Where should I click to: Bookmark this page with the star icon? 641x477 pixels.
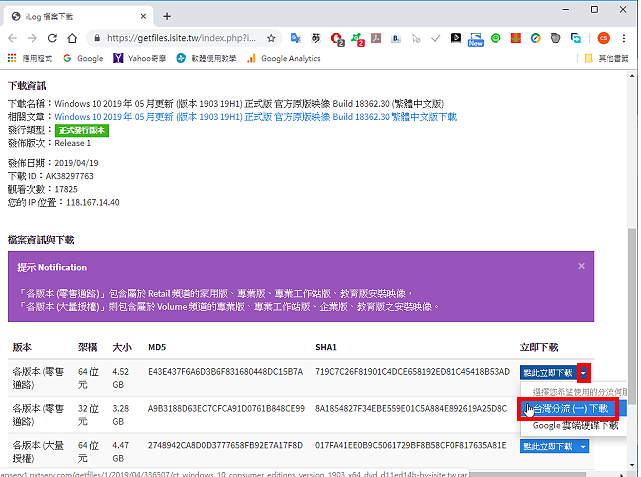pos(271,38)
